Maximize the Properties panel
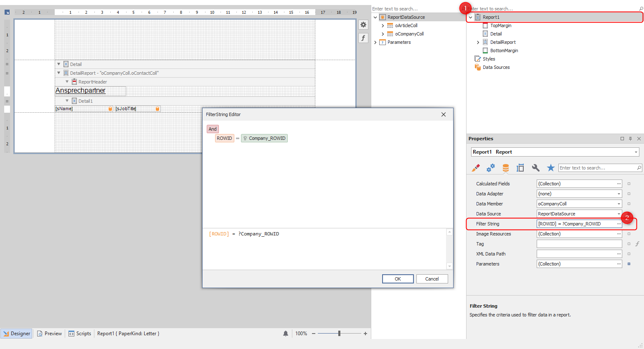This screenshot has width=644, height=349. (x=622, y=139)
